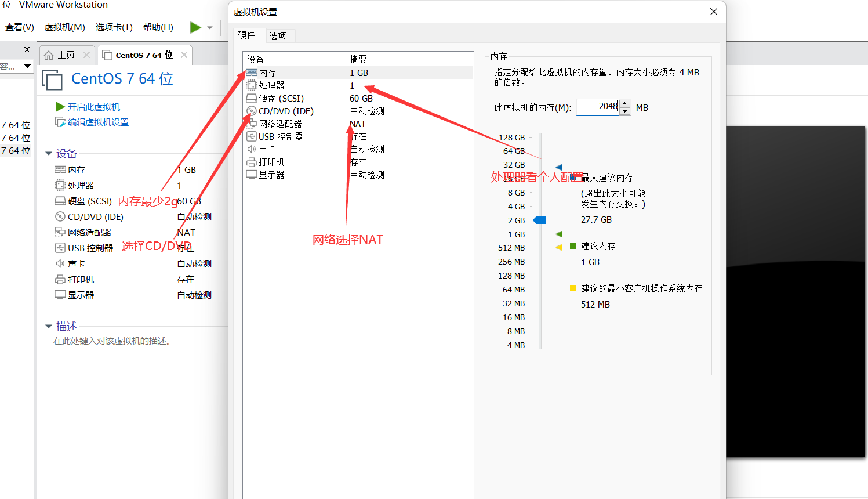The width and height of the screenshot is (868, 499).
Task: Click the 32 GB label on the memory scale
Action: (514, 165)
